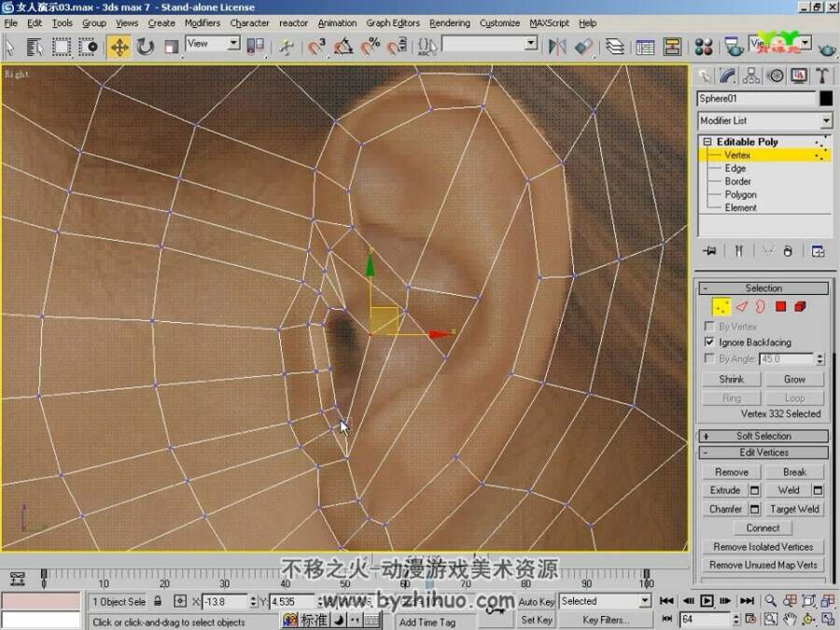Switch to Motion command panel tab
Screen dimensions: 840x630
[x=776, y=77]
